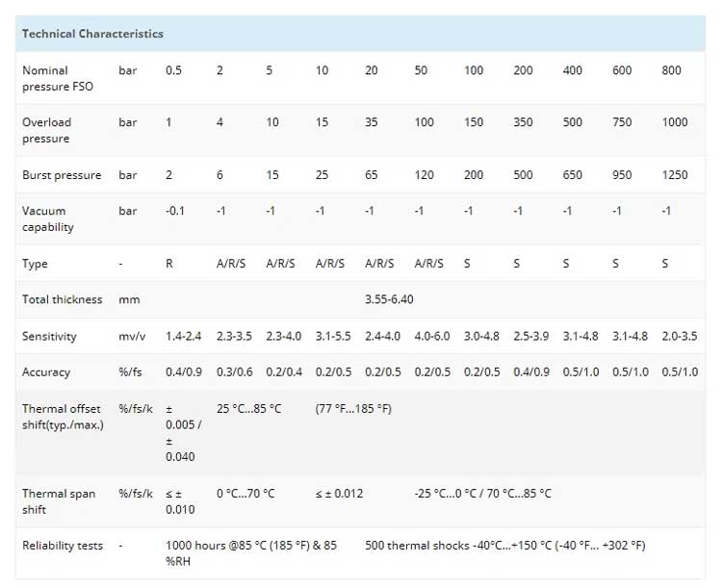
Task: Click sensitivity value 2.4-4.0
Action: 382,336
